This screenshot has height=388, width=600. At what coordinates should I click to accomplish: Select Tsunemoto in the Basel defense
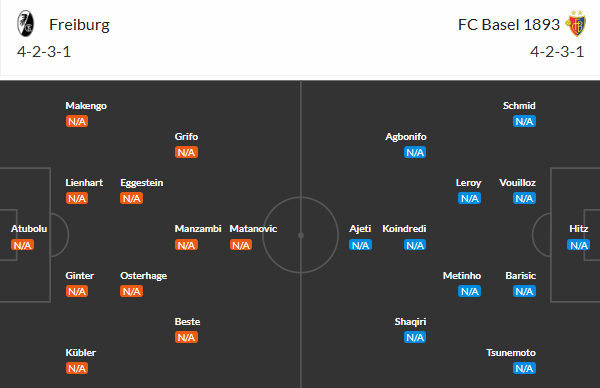click(x=511, y=352)
